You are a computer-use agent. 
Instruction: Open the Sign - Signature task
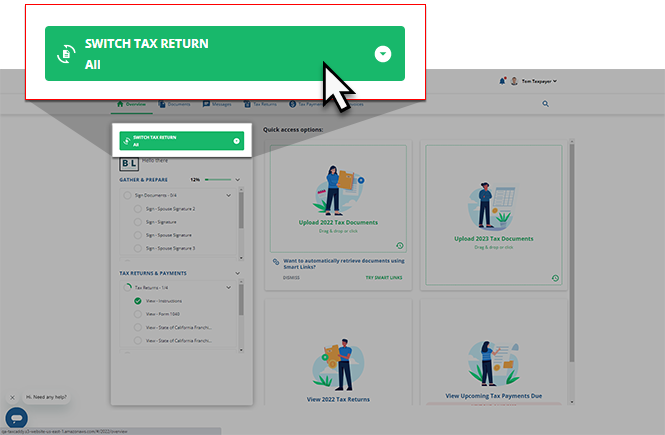[161, 222]
